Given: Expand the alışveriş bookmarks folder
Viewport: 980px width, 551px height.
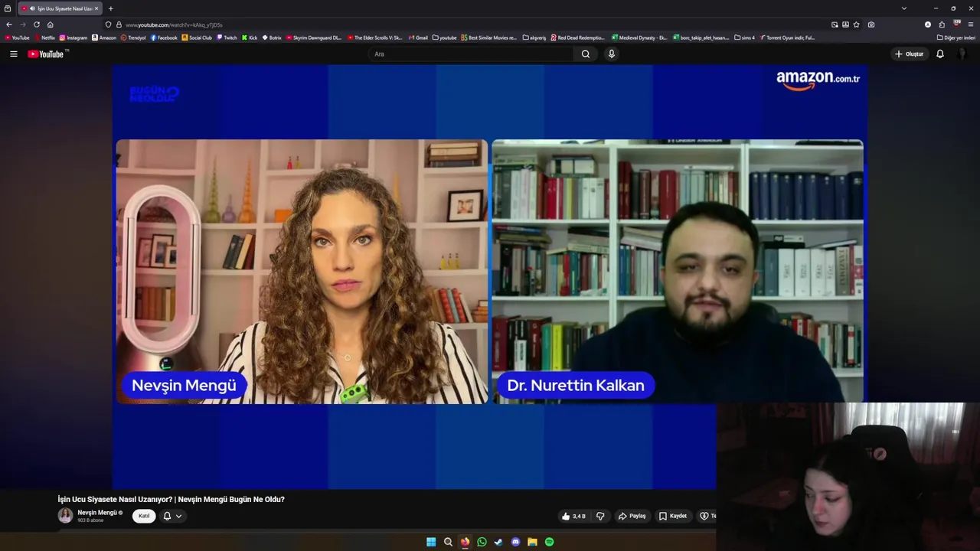Looking at the screenshot, I should [x=534, y=37].
